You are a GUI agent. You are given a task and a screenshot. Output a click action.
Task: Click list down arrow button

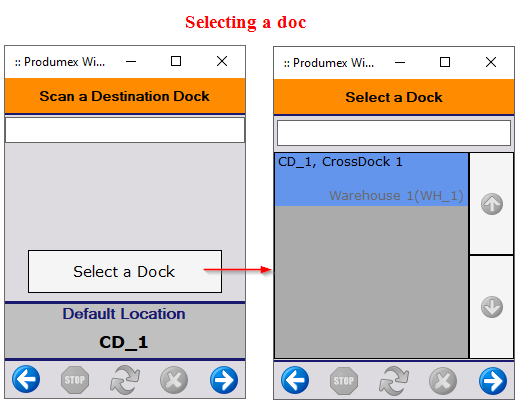click(491, 307)
